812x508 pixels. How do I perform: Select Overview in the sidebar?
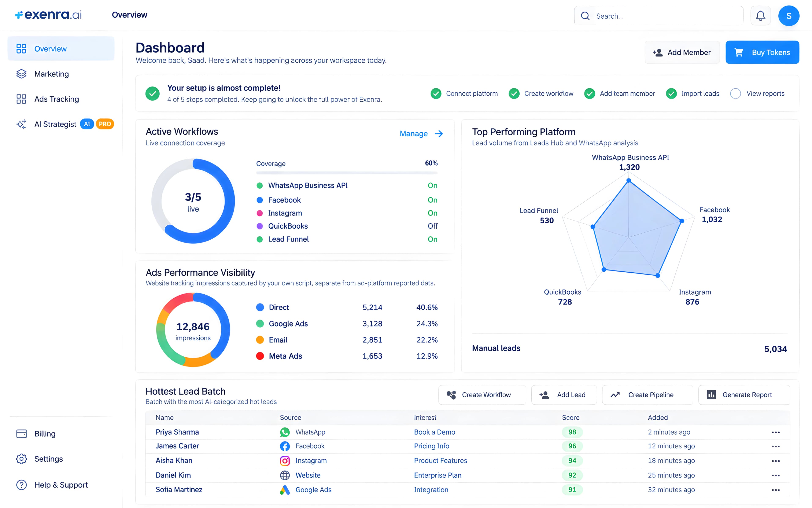click(x=61, y=49)
